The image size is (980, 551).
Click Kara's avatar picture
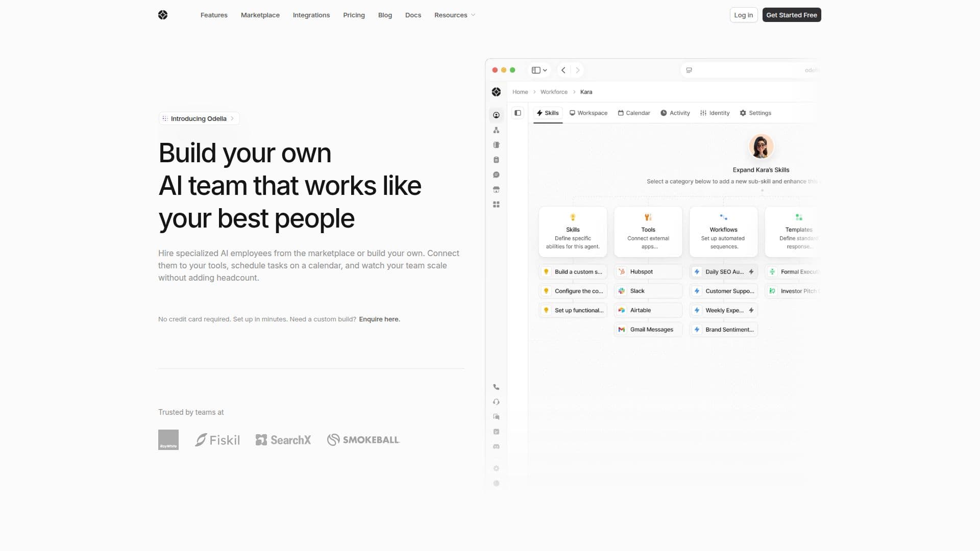pyautogui.click(x=761, y=147)
